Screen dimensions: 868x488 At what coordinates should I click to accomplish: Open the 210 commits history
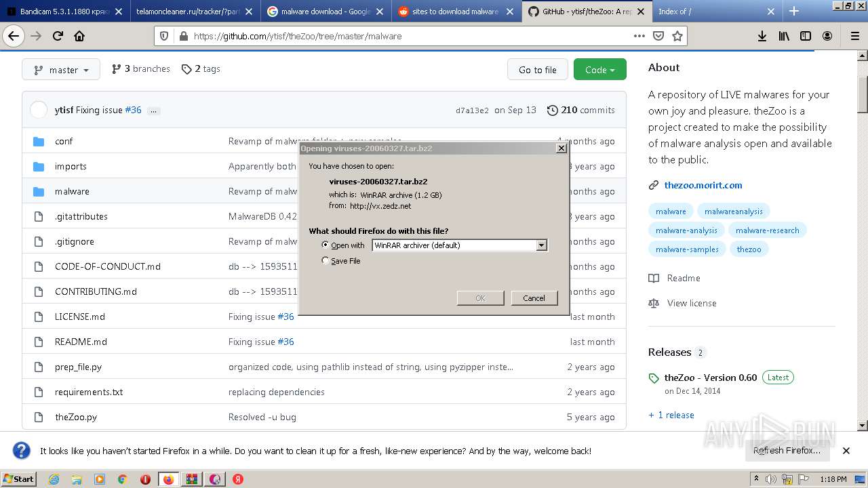tap(581, 110)
